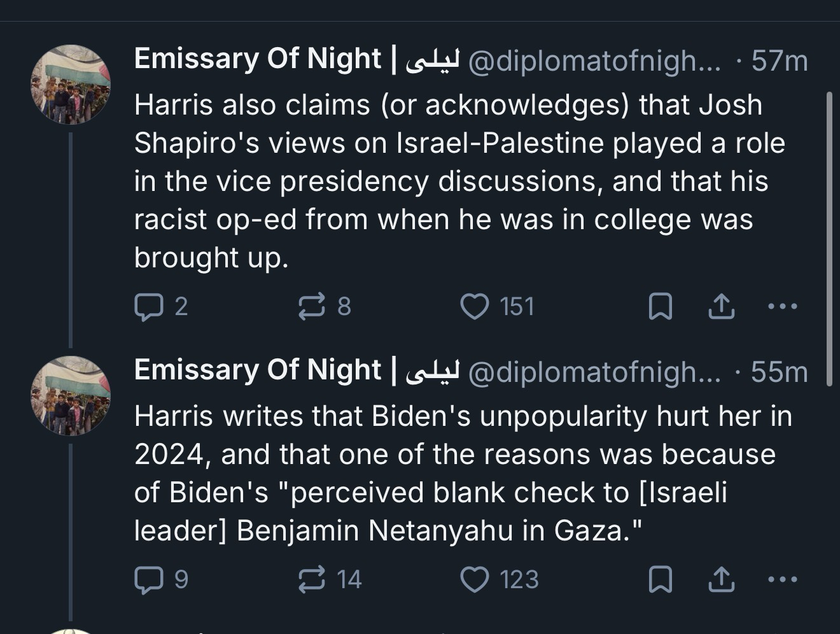
Task: Click @diplomatofnigh handle on second tweet
Action: (x=594, y=372)
